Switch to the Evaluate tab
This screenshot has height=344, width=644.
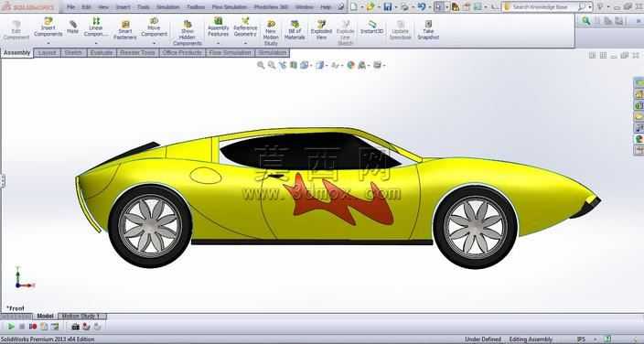(x=102, y=53)
